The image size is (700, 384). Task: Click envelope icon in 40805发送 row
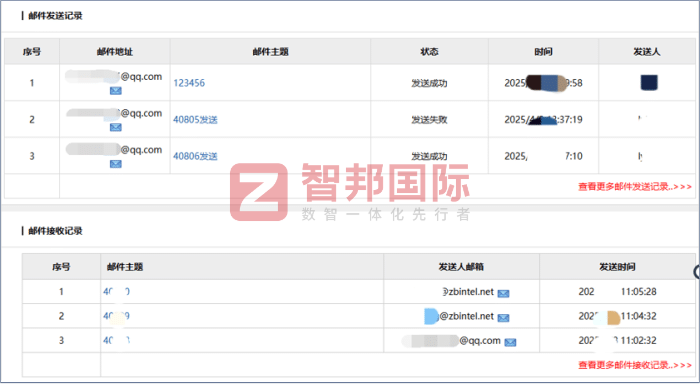[x=116, y=127]
